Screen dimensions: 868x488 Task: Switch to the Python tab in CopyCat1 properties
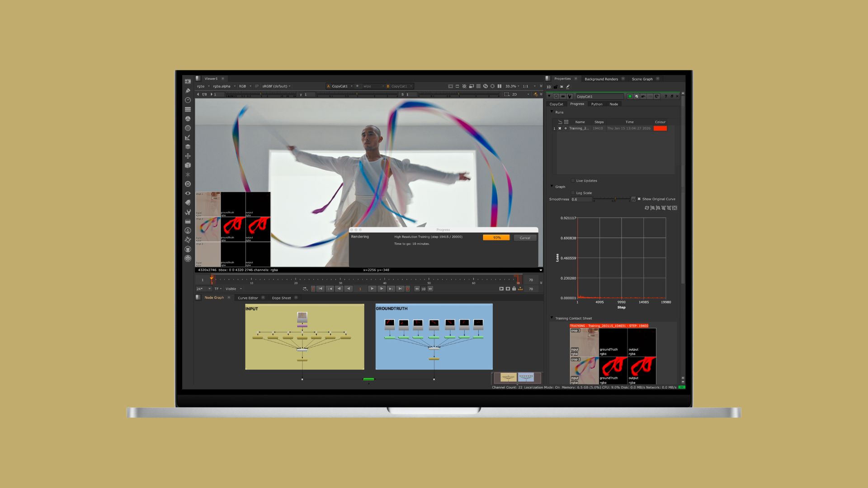(597, 104)
